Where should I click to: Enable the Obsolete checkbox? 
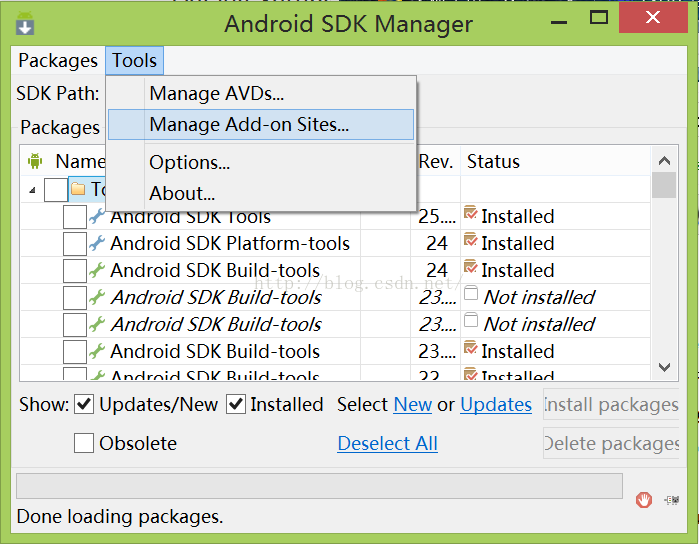click(x=84, y=443)
